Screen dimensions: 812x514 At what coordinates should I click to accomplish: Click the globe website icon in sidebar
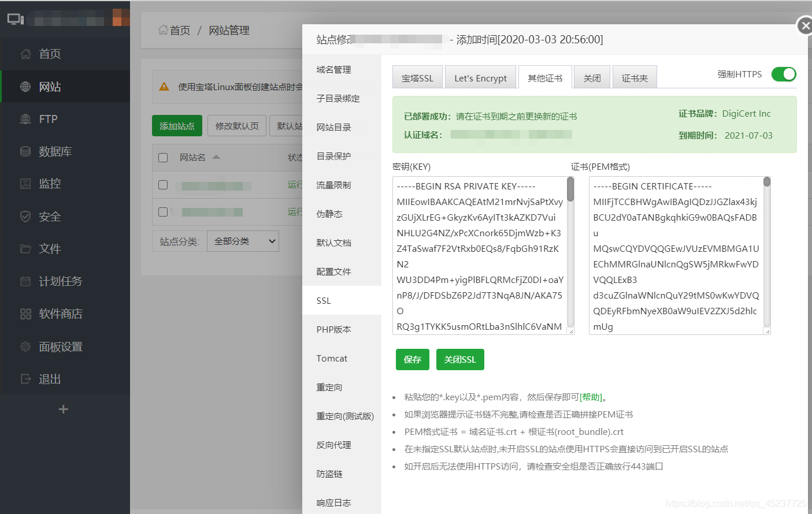click(x=25, y=87)
